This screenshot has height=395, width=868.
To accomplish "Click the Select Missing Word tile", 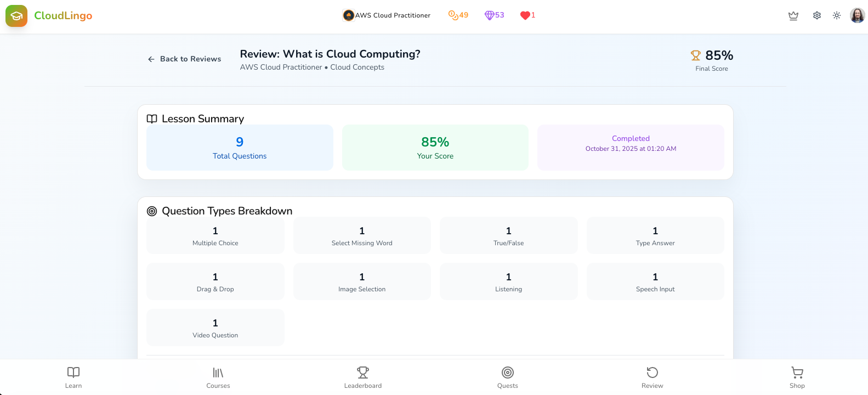I will pyautogui.click(x=362, y=235).
